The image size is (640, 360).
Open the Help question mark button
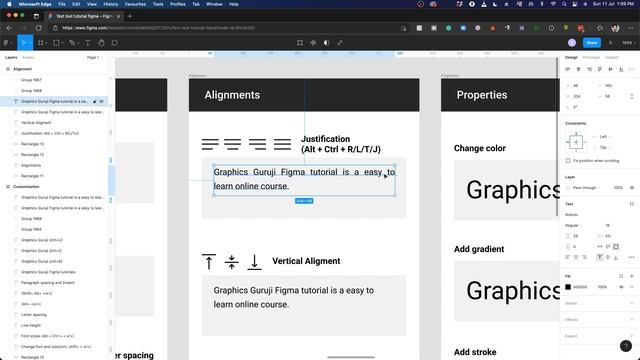[626, 346]
